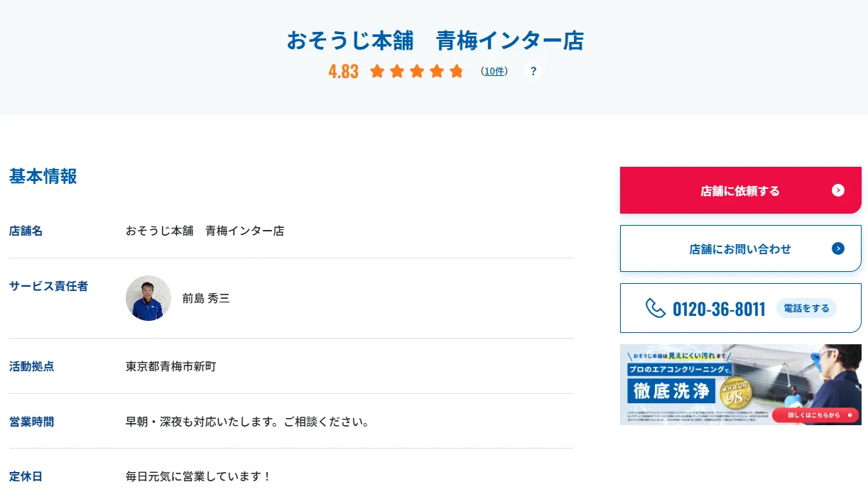Click the text 毎日元気に営業しています！

point(199,476)
